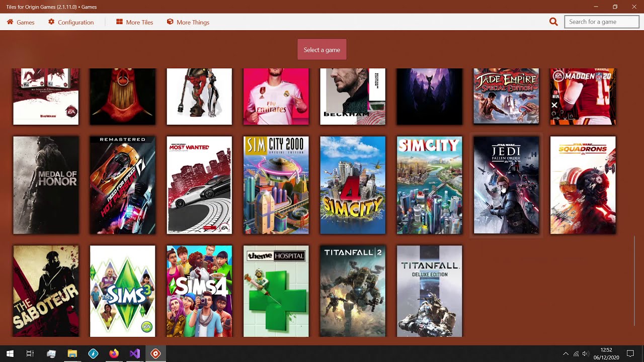This screenshot has height=362, width=644.
Task: Open the Wi-Fi network tray icon
Action: tap(576, 353)
